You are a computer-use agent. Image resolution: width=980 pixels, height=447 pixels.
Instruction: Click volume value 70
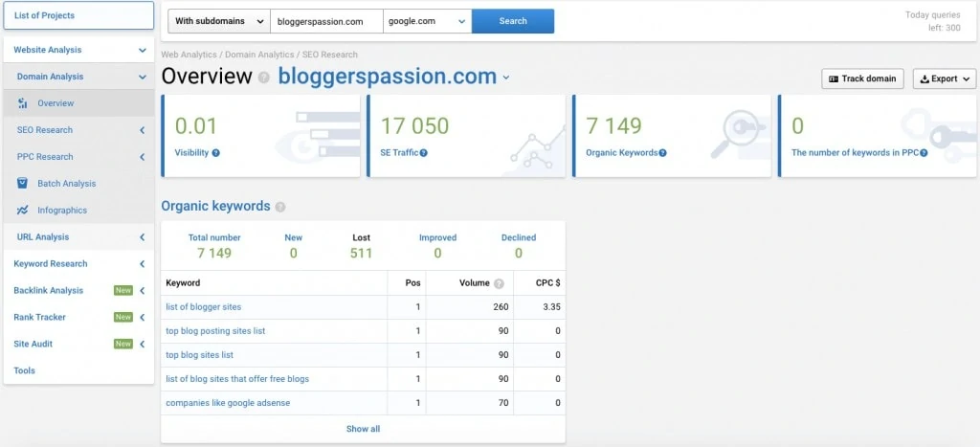[x=503, y=403]
